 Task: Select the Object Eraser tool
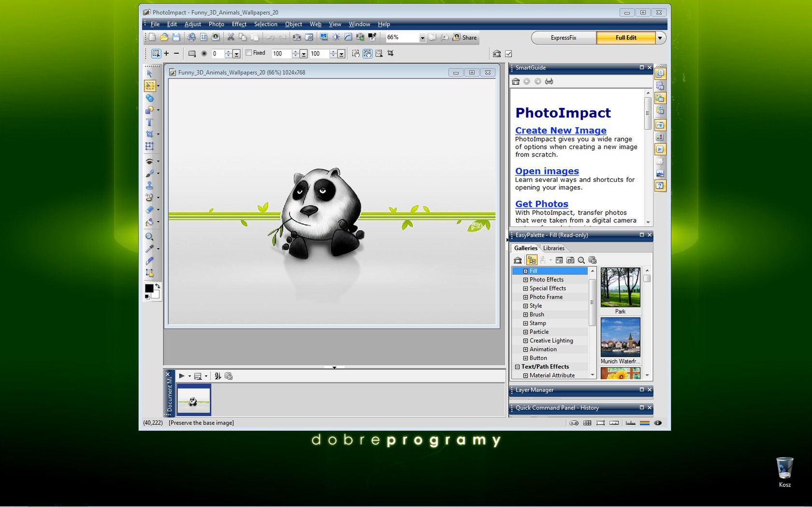click(x=149, y=209)
